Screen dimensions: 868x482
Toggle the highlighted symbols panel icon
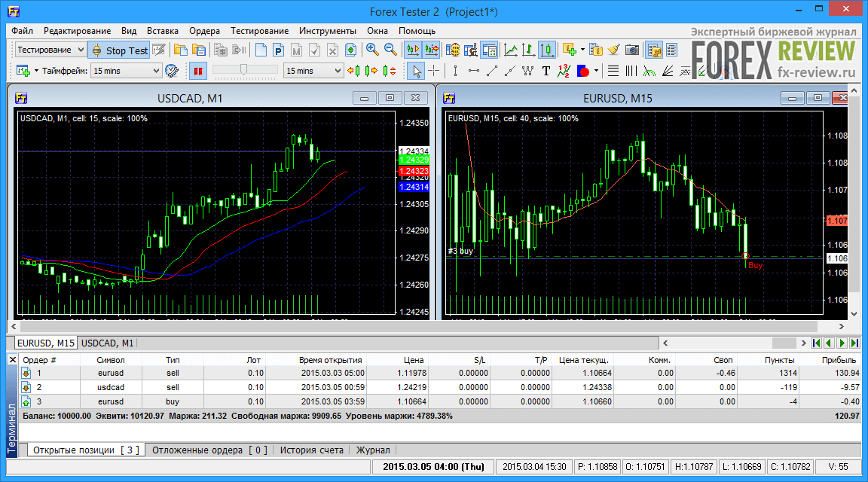[x=654, y=50]
